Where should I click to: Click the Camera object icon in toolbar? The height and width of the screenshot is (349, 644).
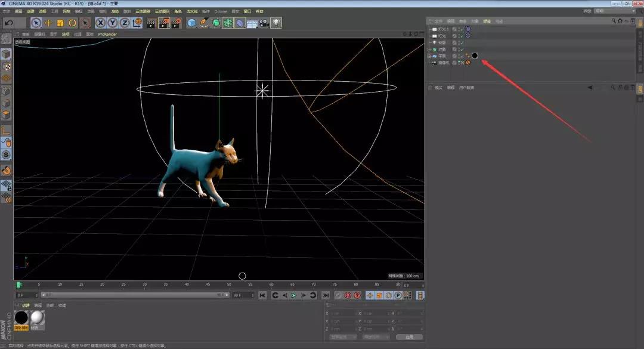(264, 23)
